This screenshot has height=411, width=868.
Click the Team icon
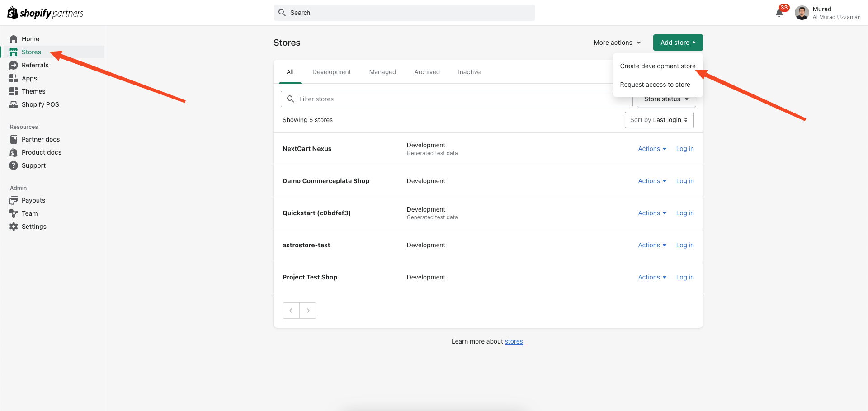click(x=14, y=213)
